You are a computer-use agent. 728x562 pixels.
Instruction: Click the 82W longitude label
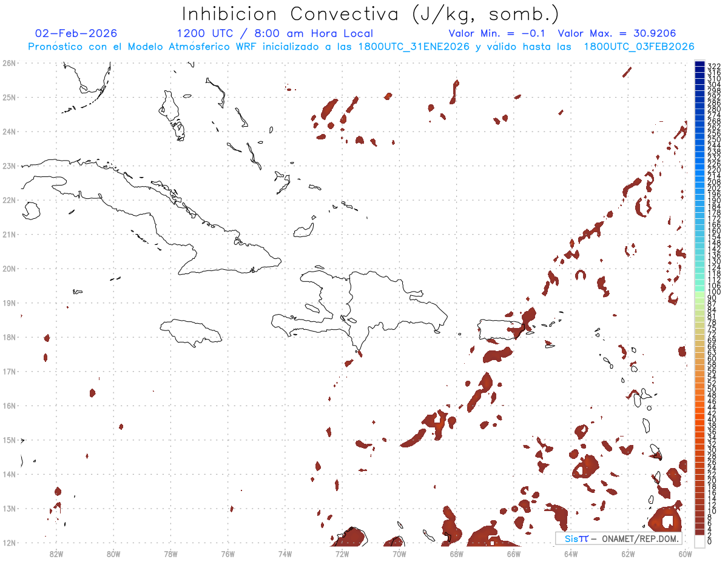(56, 554)
